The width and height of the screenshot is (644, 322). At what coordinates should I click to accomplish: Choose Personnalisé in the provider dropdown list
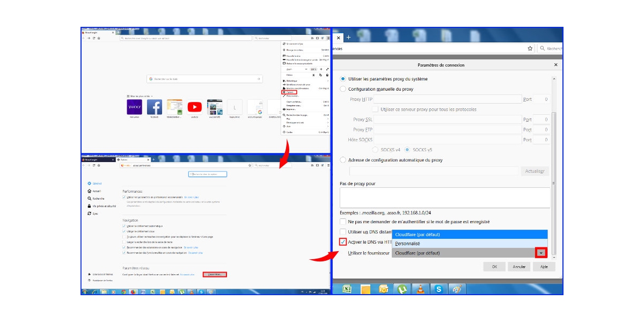tap(470, 244)
